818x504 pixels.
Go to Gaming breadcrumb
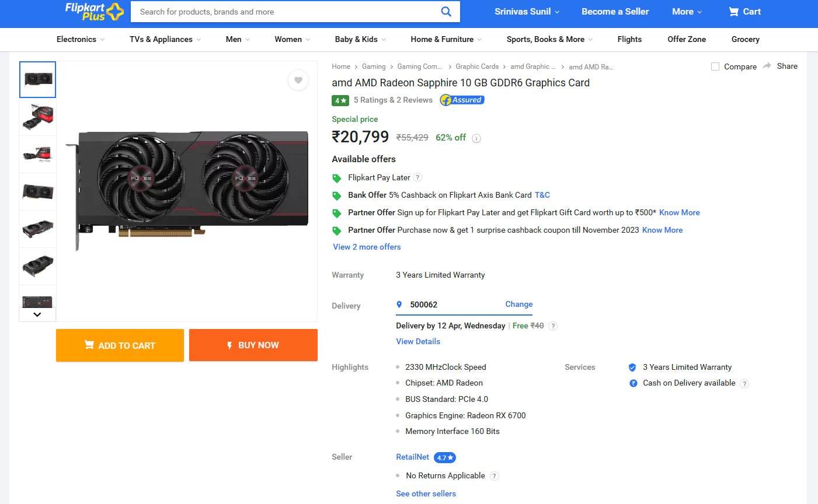pyautogui.click(x=374, y=66)
